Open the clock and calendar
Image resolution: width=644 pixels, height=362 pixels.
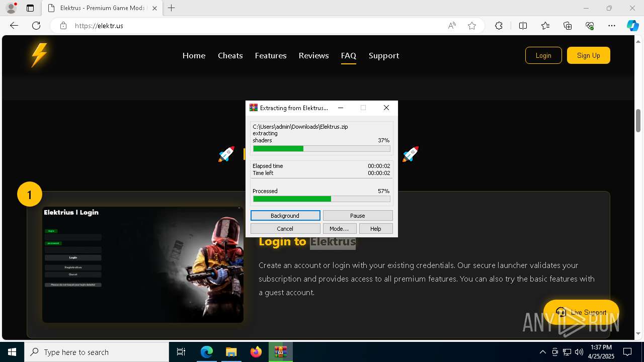coord(601,352)
